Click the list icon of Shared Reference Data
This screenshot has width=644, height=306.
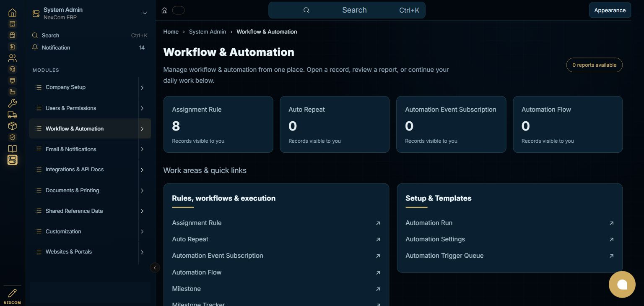point(38,211)
